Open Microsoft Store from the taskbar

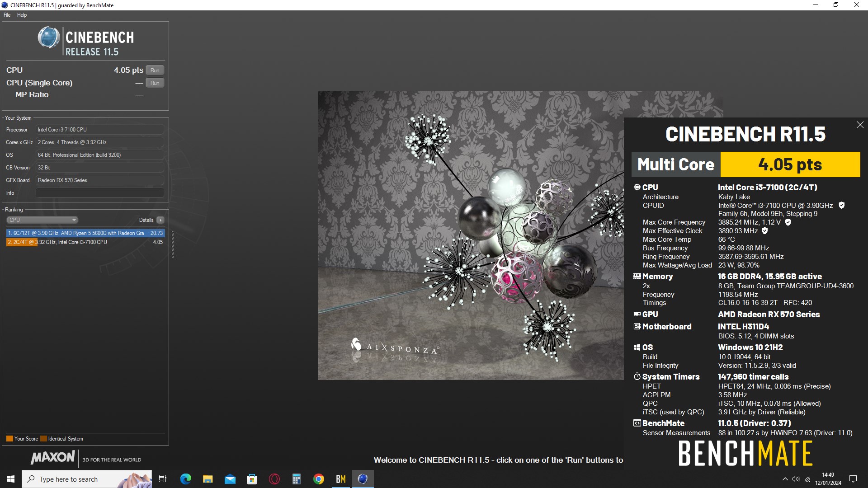tap(252, 479)
